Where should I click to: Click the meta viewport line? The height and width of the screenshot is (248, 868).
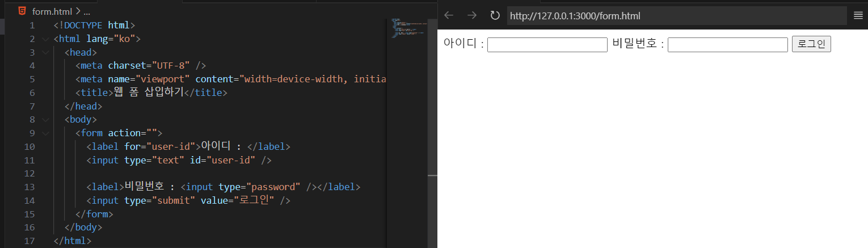(x=231, y=79)
